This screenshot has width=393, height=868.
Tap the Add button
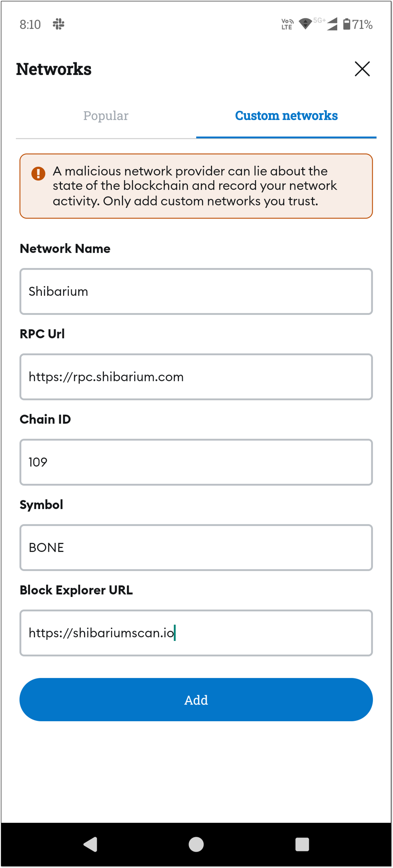click(196, 700)
